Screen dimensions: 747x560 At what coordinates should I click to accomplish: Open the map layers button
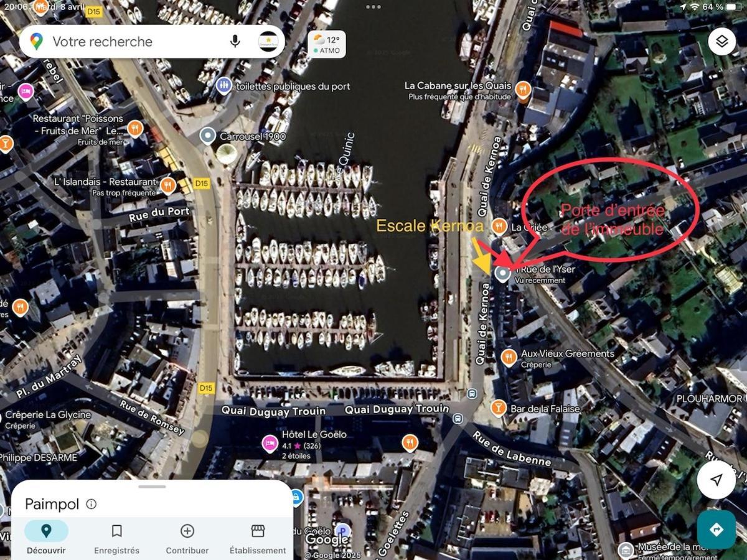click(721, 42)
